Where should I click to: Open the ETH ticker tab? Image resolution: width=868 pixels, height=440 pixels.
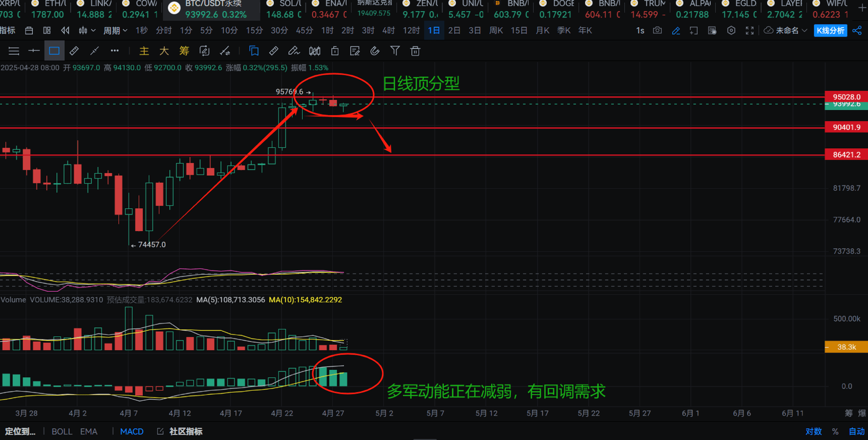pos(48,9)
